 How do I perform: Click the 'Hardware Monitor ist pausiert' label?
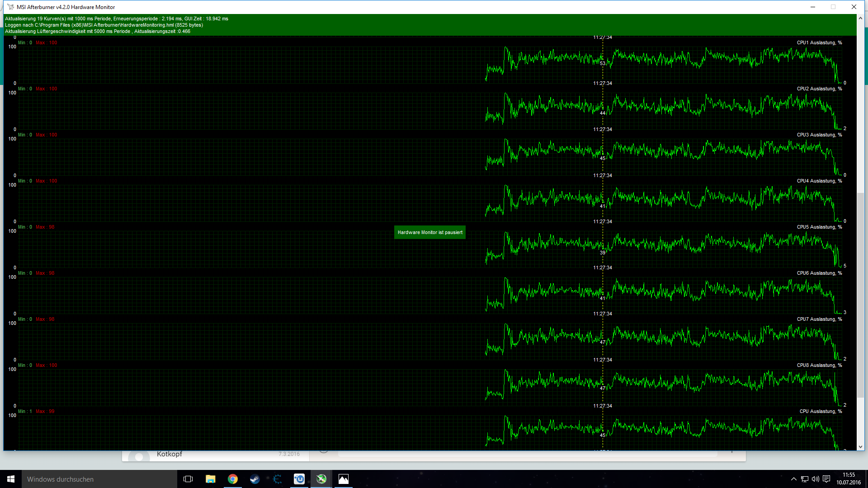tap(430, 232)
